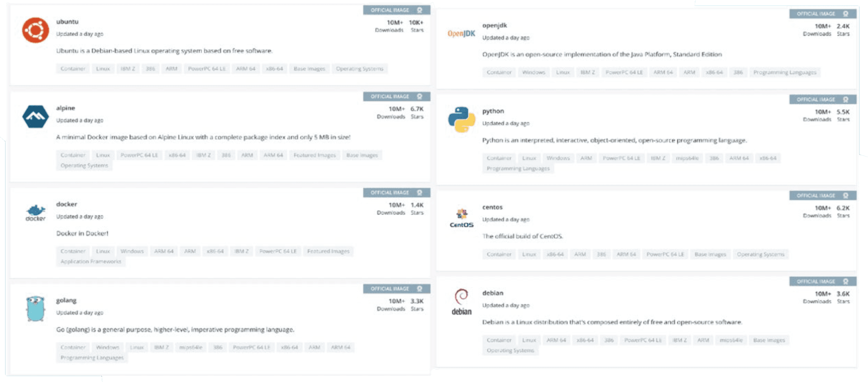
Task: Click the OpenJDK logo
Action: [461, 34]
